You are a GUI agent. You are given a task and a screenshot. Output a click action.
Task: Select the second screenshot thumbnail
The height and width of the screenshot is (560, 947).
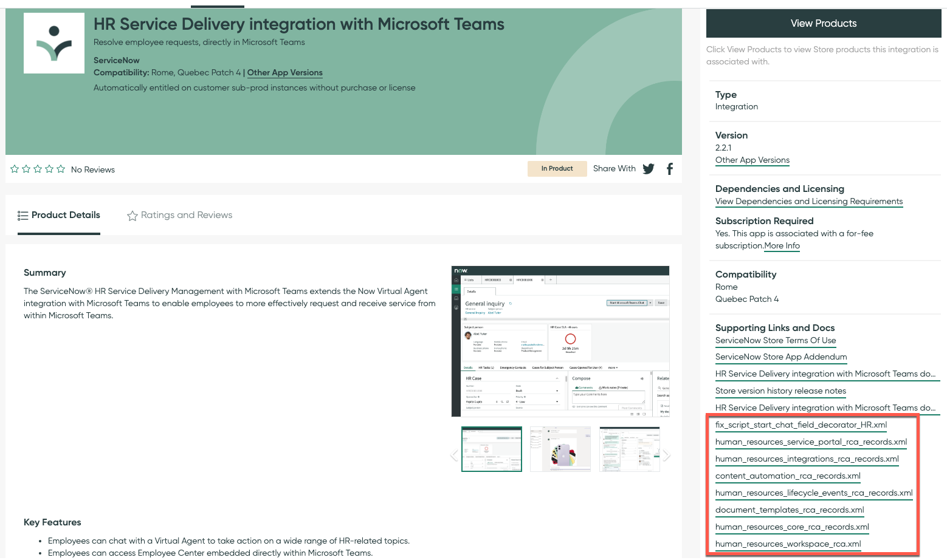(x=560, y=449)
